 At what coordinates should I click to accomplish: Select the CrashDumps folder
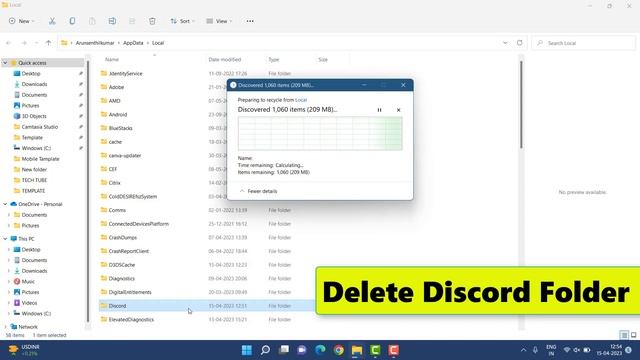pos(122,238)
